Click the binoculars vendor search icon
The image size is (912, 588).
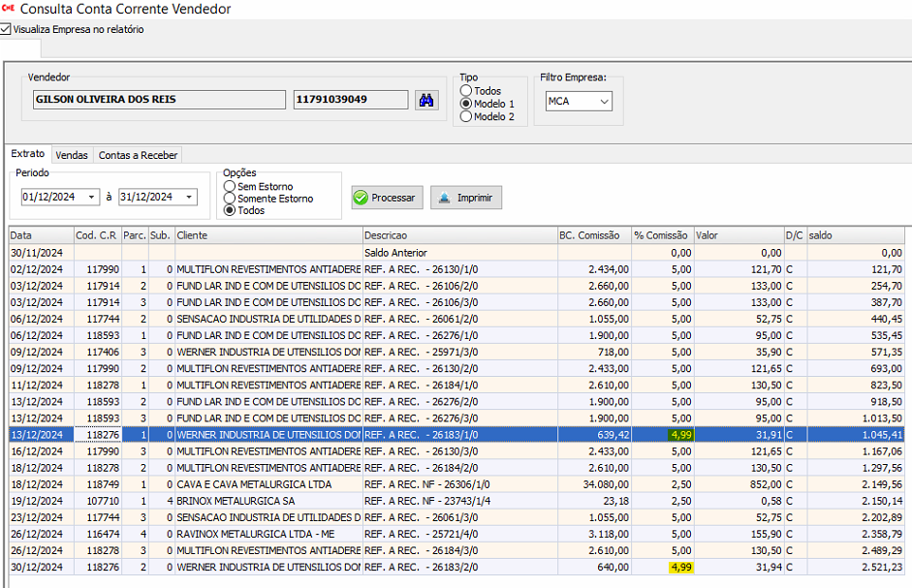[x=425, y=100]
